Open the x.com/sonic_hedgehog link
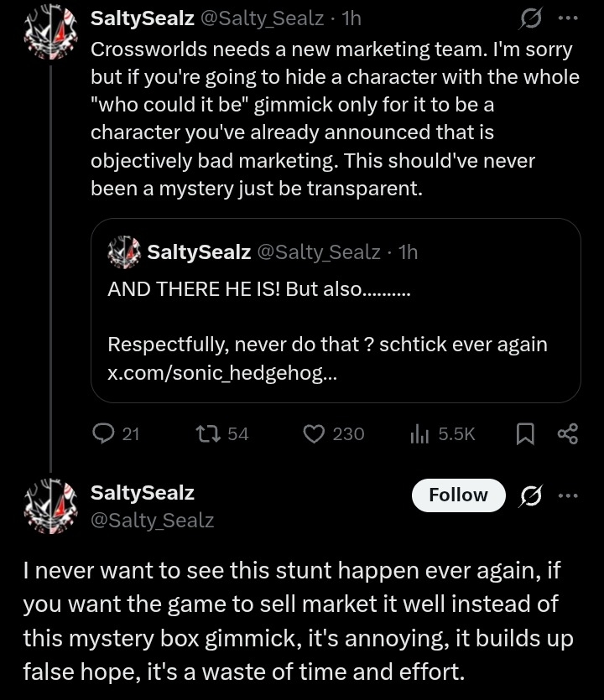This screenshot has height=700, width=604. (222, 373)
